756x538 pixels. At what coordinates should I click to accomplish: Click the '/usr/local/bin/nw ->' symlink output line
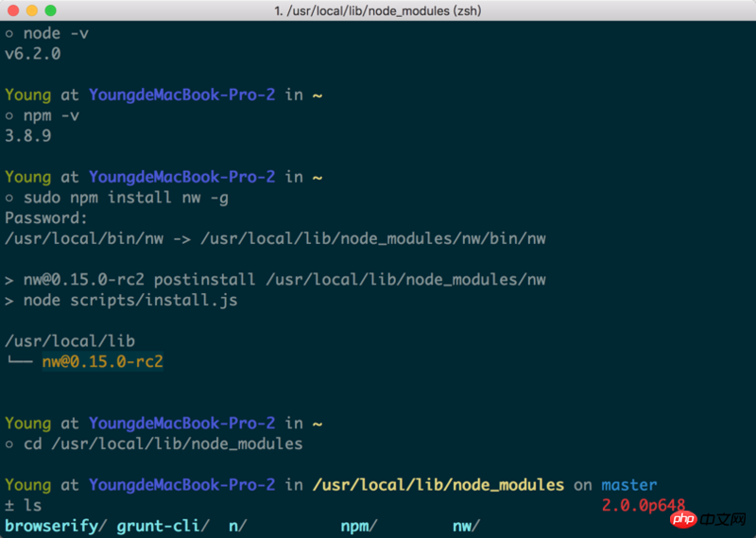pos(275,238)
